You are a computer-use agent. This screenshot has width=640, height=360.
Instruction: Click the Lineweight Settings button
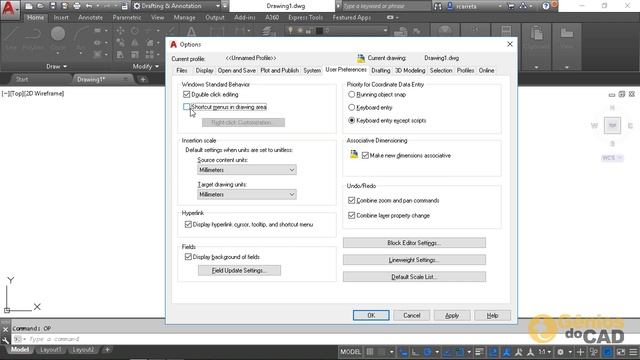[x=414, y=260]
